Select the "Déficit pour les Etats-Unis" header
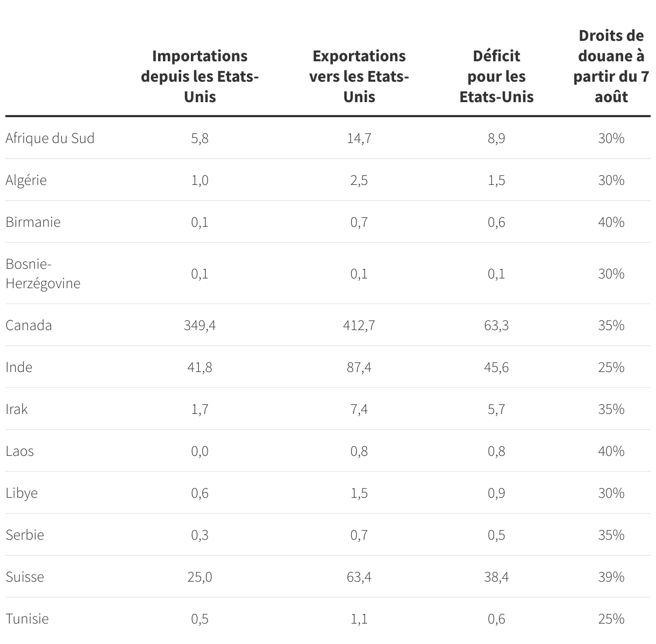This screenshot has height=644, width=656. point(496,76)
